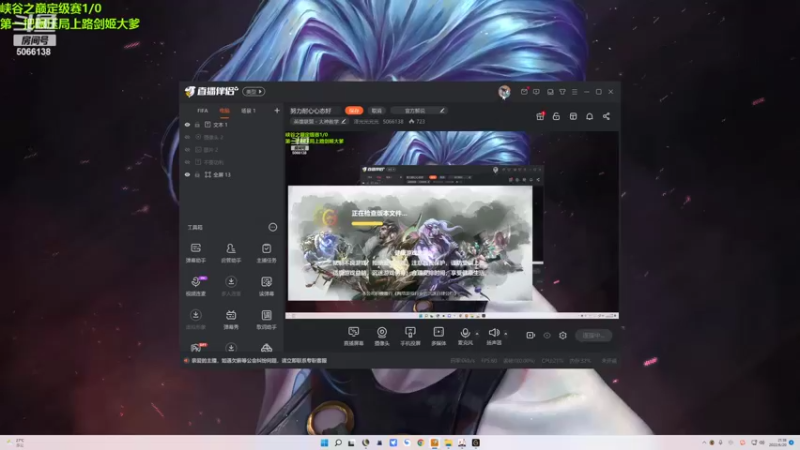The image size is (800, 450).
Task: Toggle the preview eye icon near the settings gear
Action: coord(546,335)
